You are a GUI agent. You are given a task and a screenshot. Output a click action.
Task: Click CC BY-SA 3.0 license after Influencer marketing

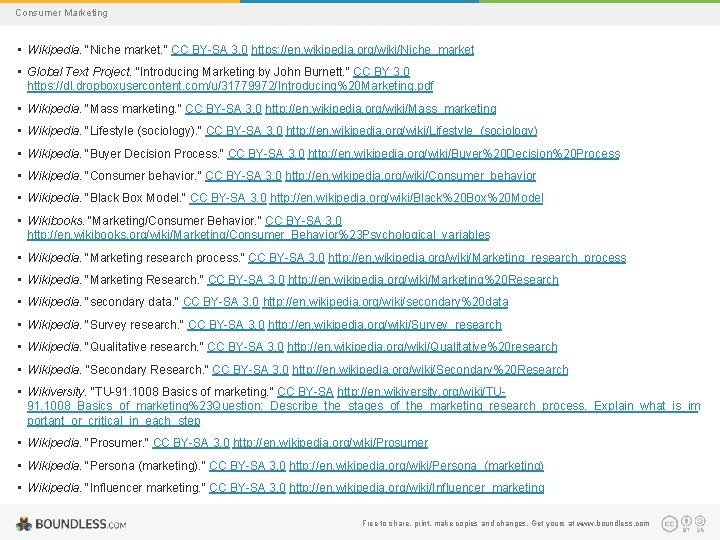point(248,488)
